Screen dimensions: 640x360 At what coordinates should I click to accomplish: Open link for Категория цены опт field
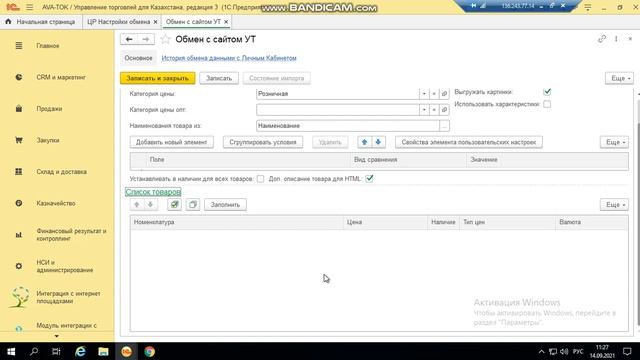click(x=444, y=110)
